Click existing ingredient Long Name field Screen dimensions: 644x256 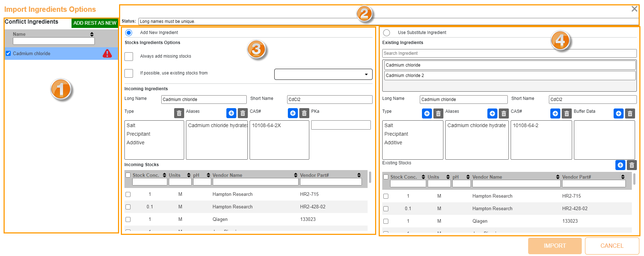click(463, 100)
